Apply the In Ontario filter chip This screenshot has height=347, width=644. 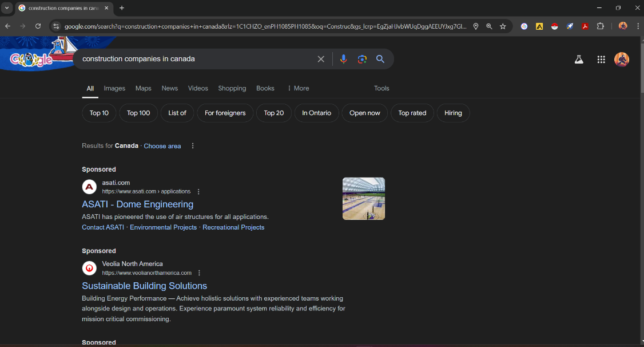pyautogui.click(x=316, y=113)
